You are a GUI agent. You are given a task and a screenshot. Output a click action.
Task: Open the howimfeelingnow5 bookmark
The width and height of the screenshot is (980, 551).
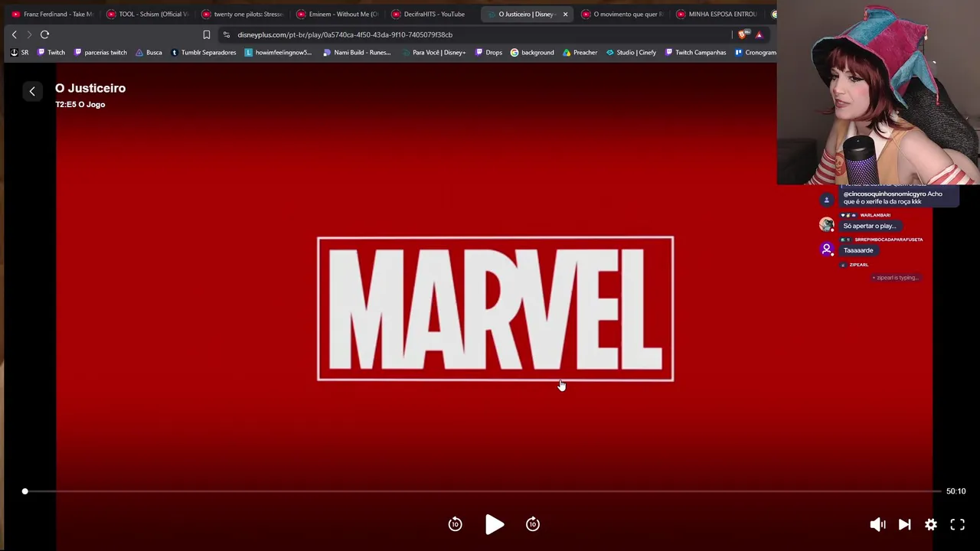click(278, 53)
